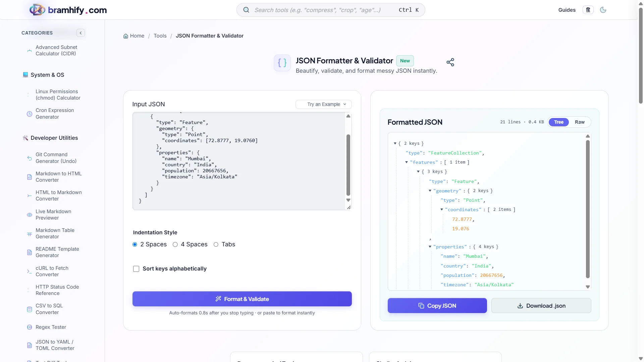644x362 pixels.
Task: Select the 4 Spaces indentation radio
Action: click(175, 245)
